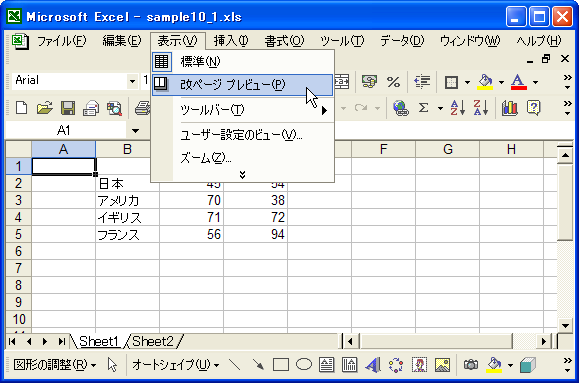The image size is (579, 383).
Task: Click the Open file folder icon
Action: (x=45, y=109)
